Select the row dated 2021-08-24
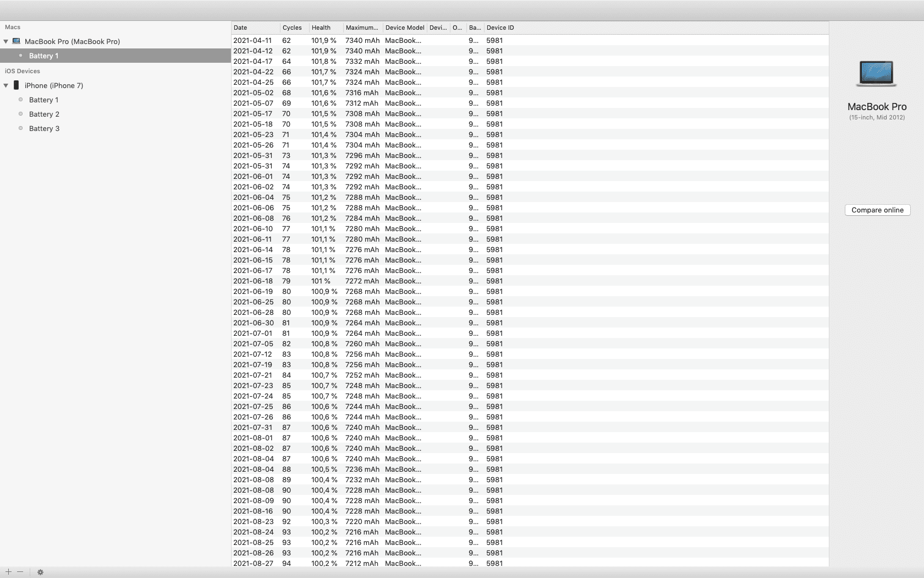The width and height of the screenshot is (924, 578). pyautogui.click(x=530, y=532)
